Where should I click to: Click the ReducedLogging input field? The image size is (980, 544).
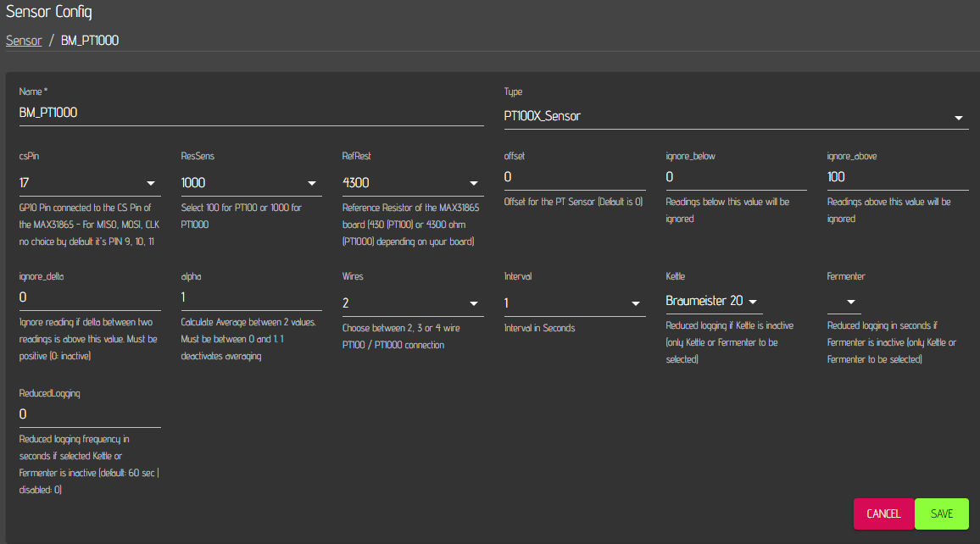[89, 414]
